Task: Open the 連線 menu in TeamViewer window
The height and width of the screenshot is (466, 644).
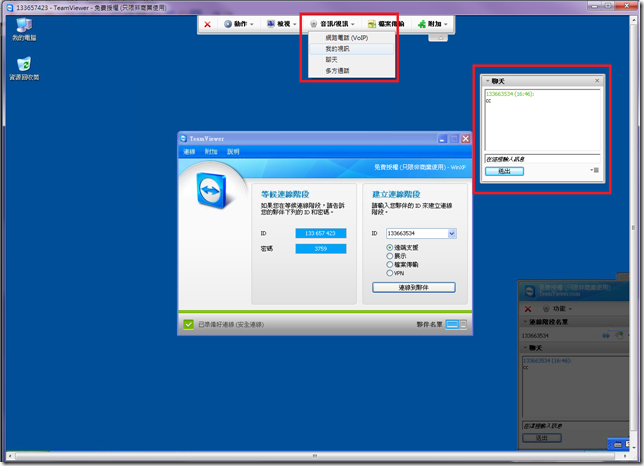Action: coord(189,152)
